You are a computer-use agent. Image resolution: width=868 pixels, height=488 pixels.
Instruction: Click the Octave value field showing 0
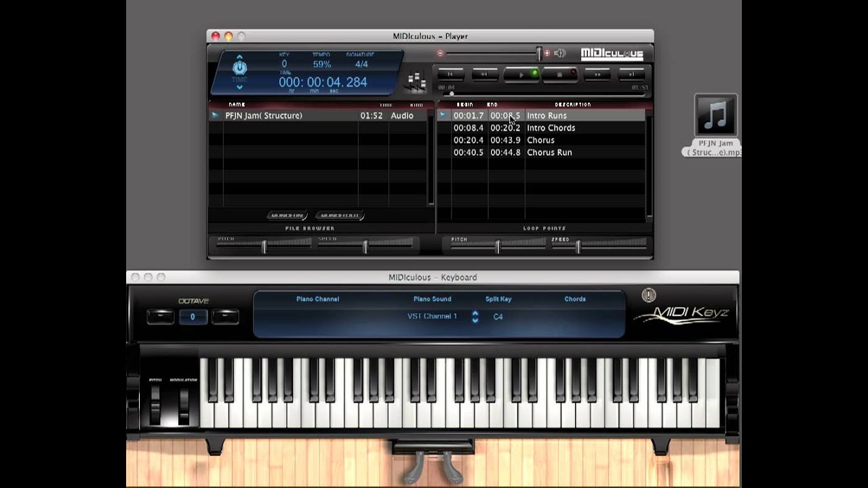click(193, 317)
